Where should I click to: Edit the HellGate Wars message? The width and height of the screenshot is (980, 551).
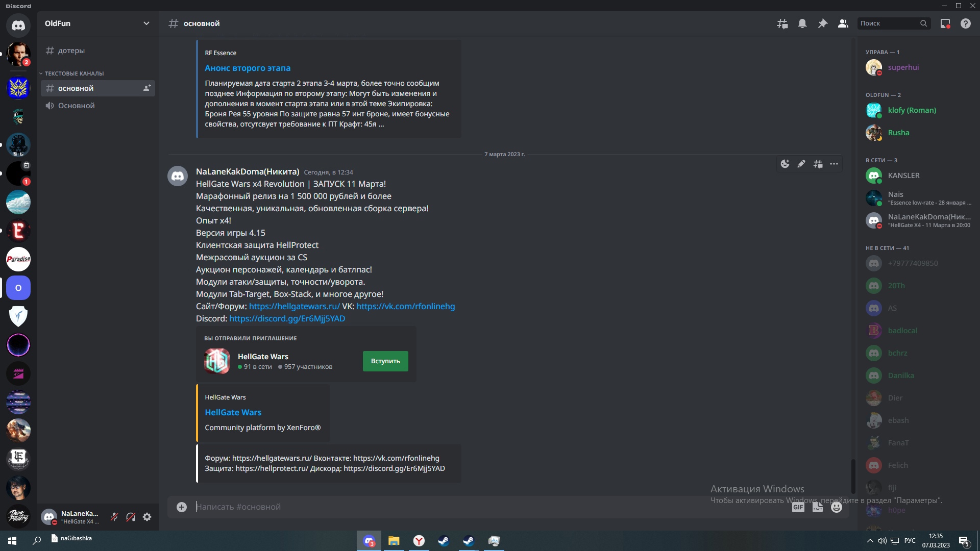pyautogui.click(x=801, y=164)
